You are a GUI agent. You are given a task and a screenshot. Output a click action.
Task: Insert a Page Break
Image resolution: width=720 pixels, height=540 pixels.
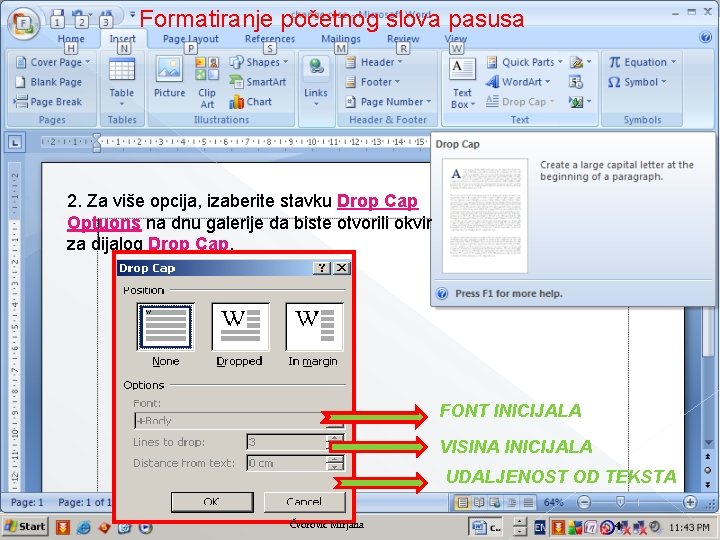[x=48, y=101]
